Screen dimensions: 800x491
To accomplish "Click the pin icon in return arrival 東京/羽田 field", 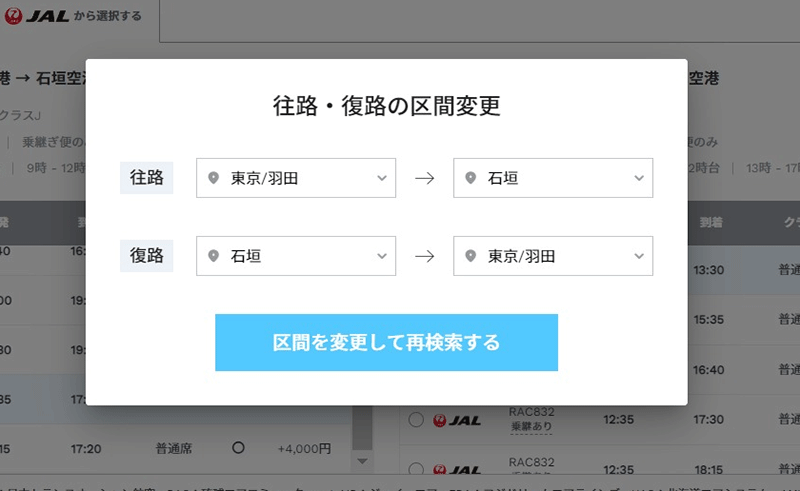I will (469, 257).
